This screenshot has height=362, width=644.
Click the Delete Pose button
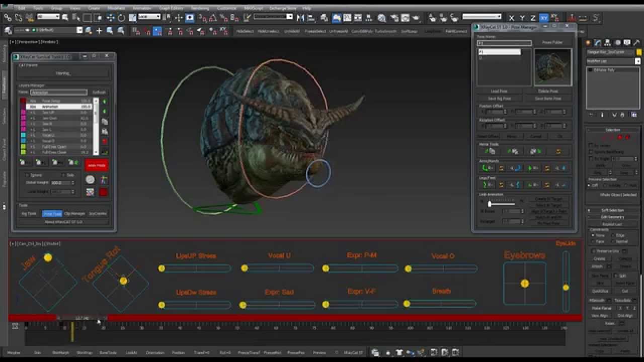coord(548,92)
